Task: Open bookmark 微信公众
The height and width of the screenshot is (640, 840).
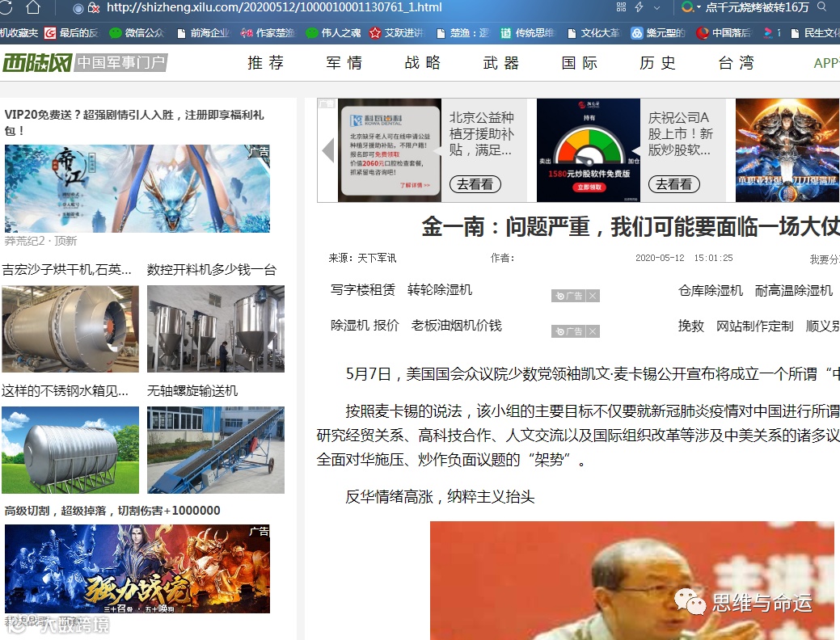Action: pos(137,32)
